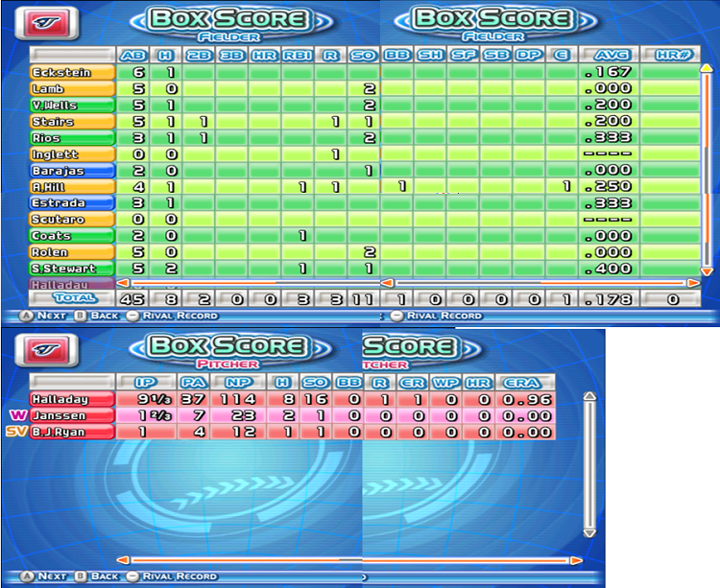Click the Blue Jays logo in pitcher box score
The height and width of the screenshot is (588, 720).
click(47, 350)
